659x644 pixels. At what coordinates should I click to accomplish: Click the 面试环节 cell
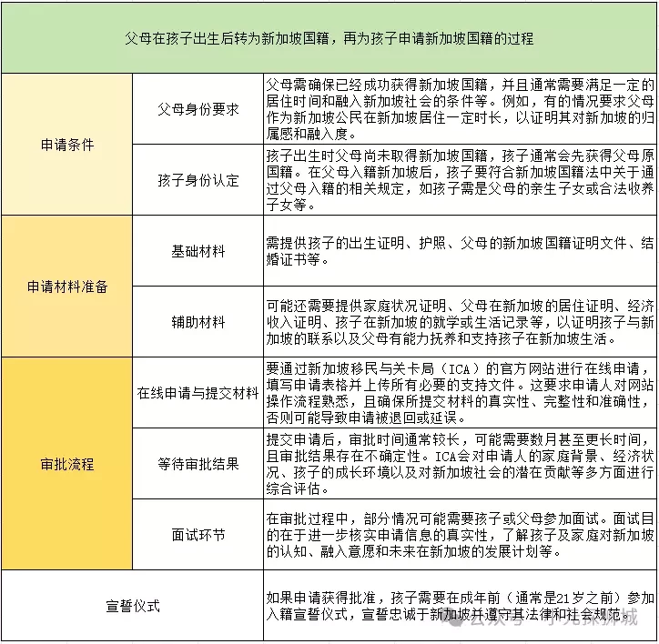(x=198, y=535)
